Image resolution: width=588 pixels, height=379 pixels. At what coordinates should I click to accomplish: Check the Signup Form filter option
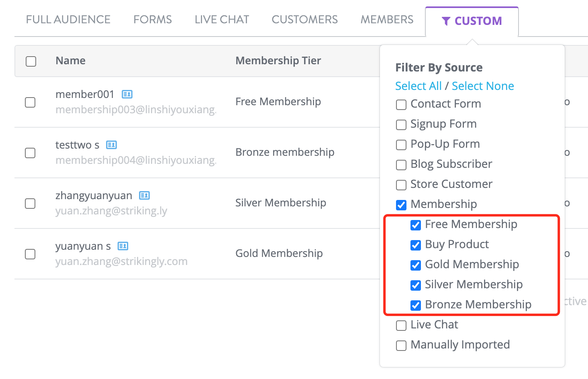point(401,124)
